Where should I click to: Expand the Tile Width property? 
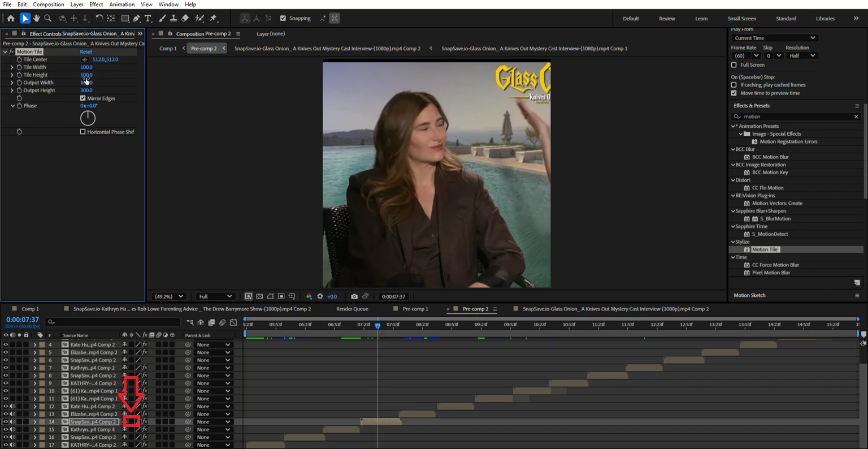(12, 67)
